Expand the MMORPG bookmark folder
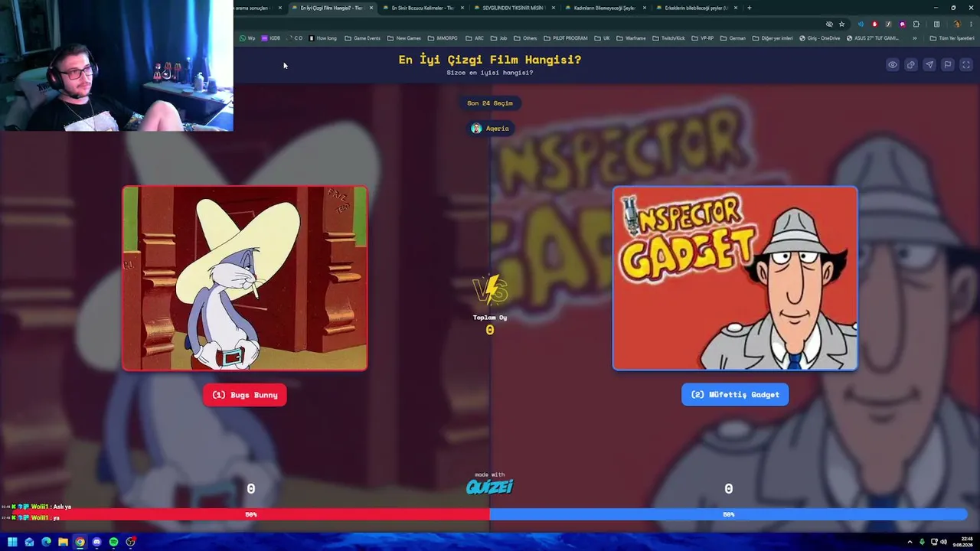Viewport: 980px width, 551px height. 443,38
